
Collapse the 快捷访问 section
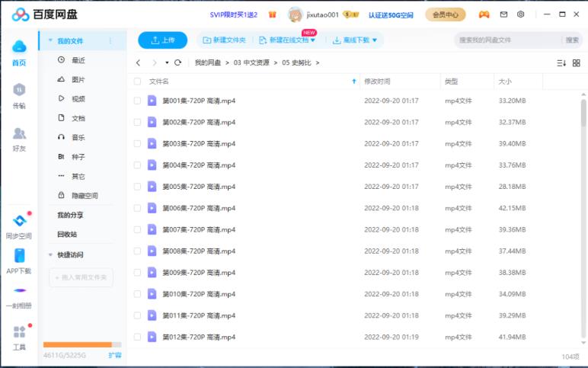[50, 254]
